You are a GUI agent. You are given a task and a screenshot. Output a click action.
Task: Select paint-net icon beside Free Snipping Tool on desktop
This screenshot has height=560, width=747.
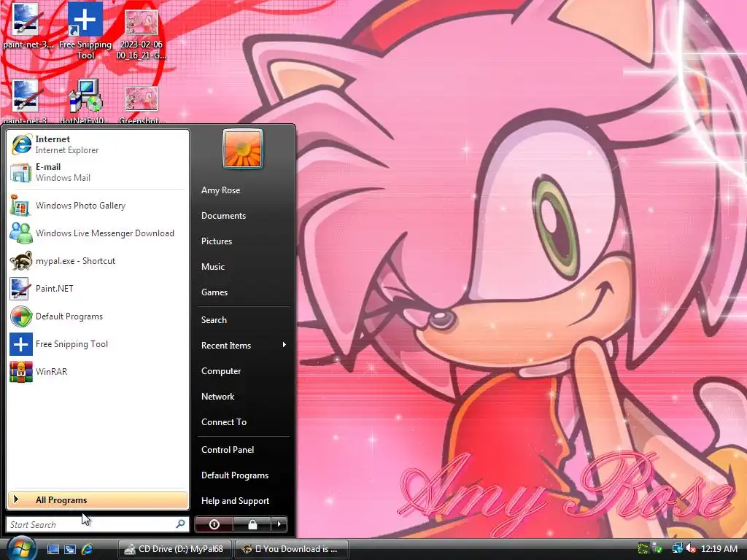click(x=27, y=26)
